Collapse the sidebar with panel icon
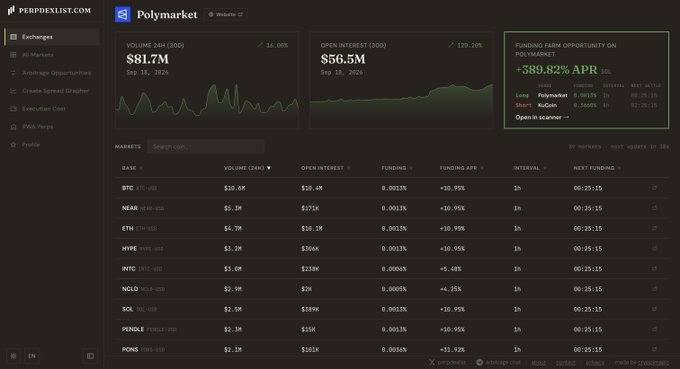 pyautogui.click(x=90, y=356)
